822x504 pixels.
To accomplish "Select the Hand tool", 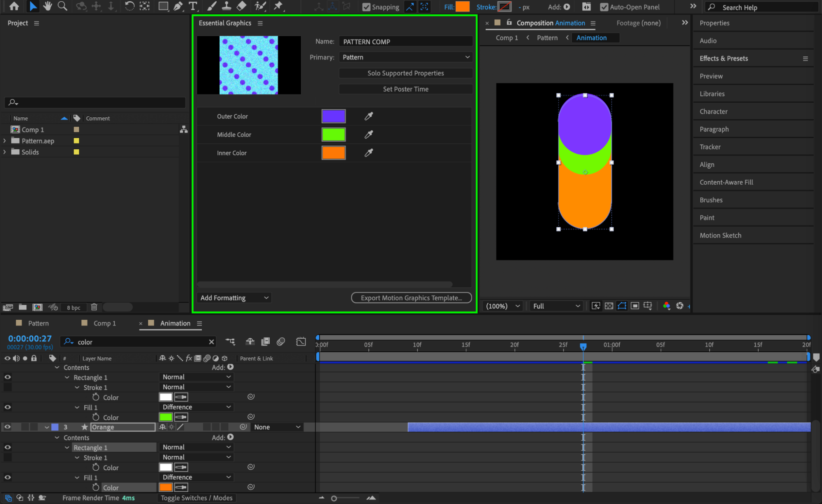I will coord(47,6).
